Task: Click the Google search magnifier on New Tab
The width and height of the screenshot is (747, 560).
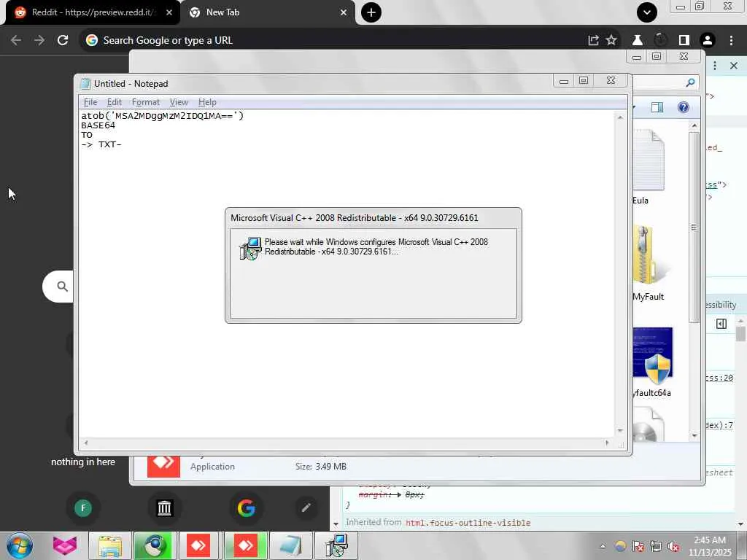Action: pyautogui.click(x=62, y=286)
